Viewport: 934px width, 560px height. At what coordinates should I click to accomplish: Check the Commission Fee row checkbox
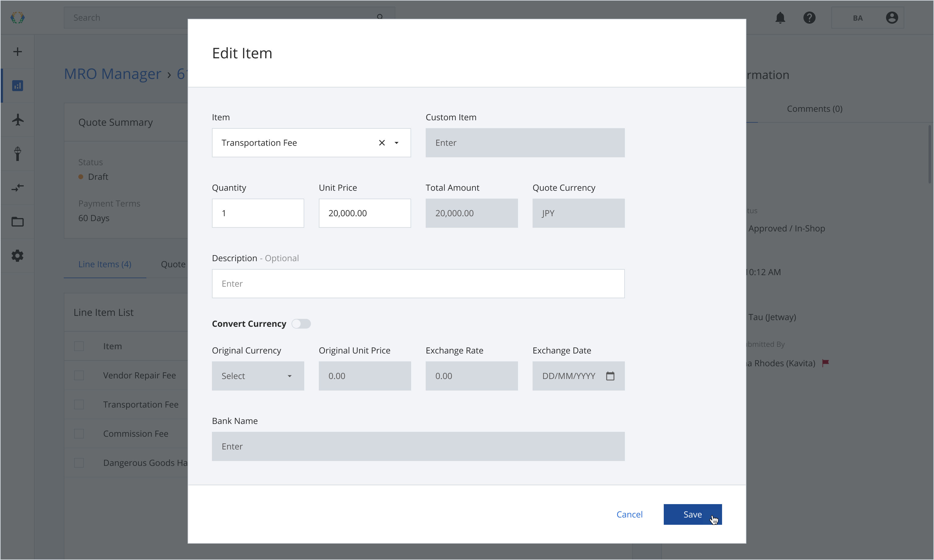point(79,434)
